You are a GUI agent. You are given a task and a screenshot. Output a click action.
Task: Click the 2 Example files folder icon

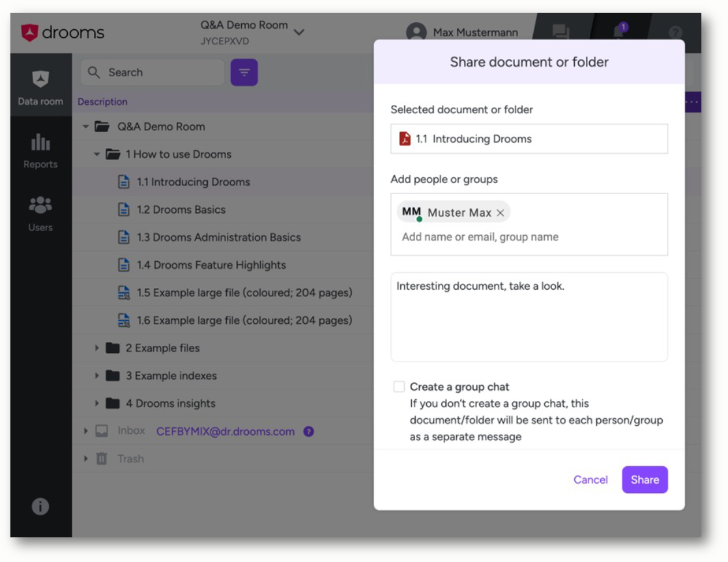[113, 348]
